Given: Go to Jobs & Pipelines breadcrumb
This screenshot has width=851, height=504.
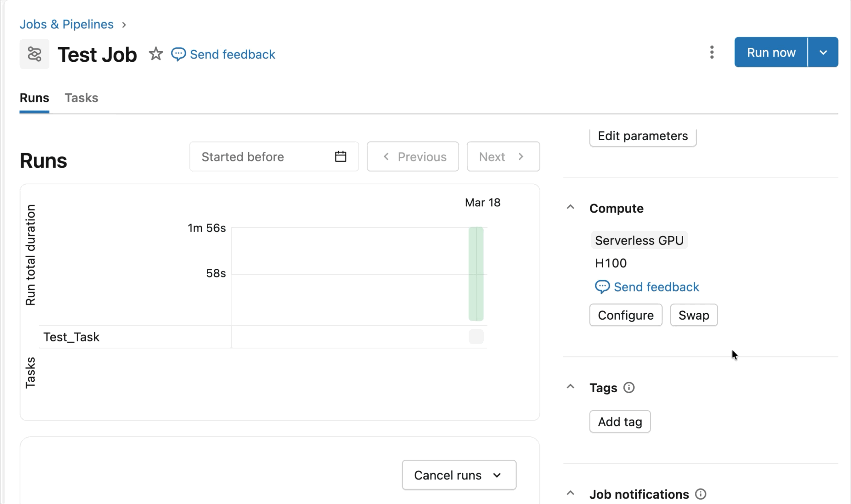Looking at the screenshot, I should (x=67, y=25).
